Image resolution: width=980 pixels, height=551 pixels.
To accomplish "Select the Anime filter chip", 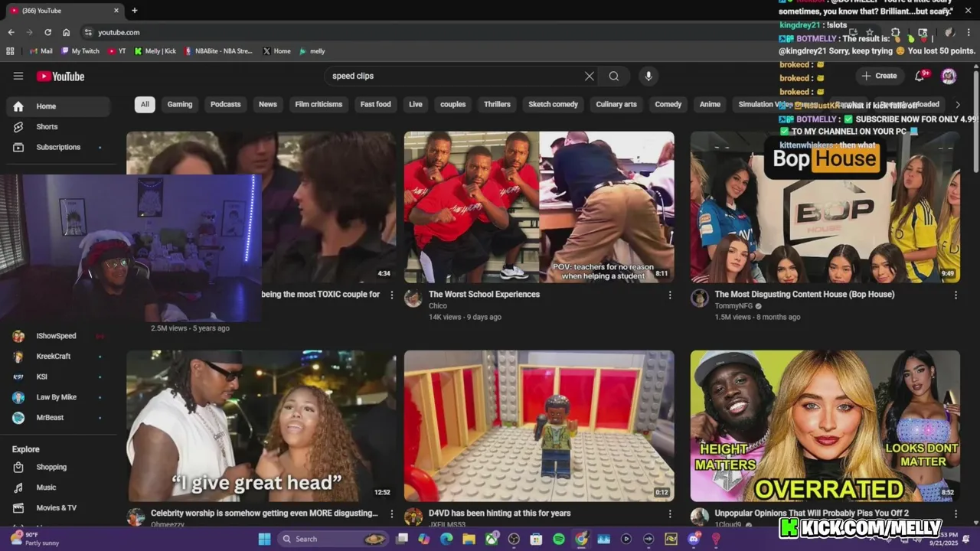I will point(710,104).
